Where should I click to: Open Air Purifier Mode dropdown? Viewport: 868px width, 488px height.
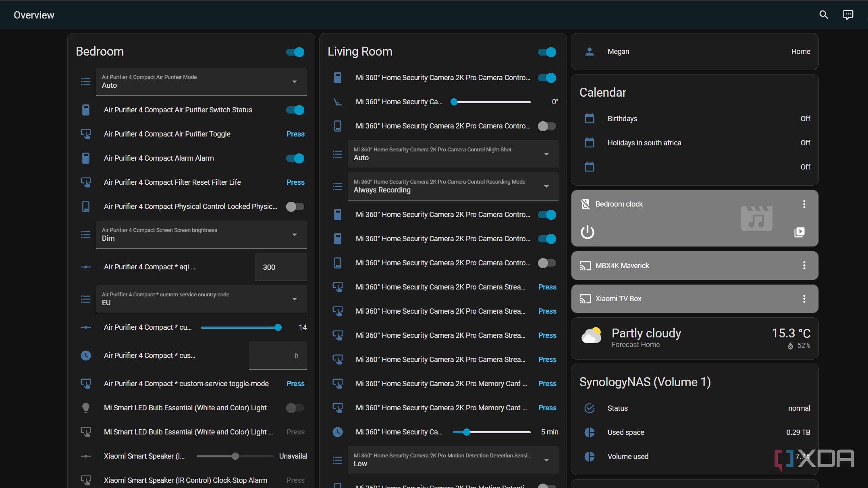(201, 82)
